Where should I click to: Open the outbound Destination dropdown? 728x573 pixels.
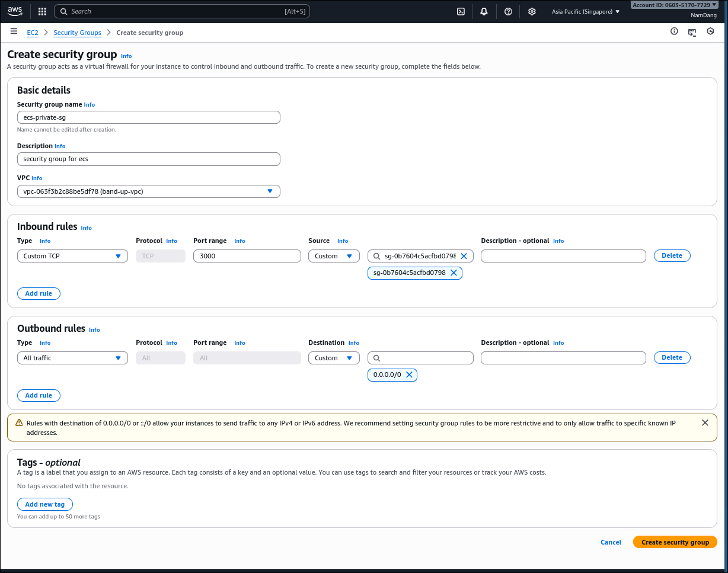point(333,357)
